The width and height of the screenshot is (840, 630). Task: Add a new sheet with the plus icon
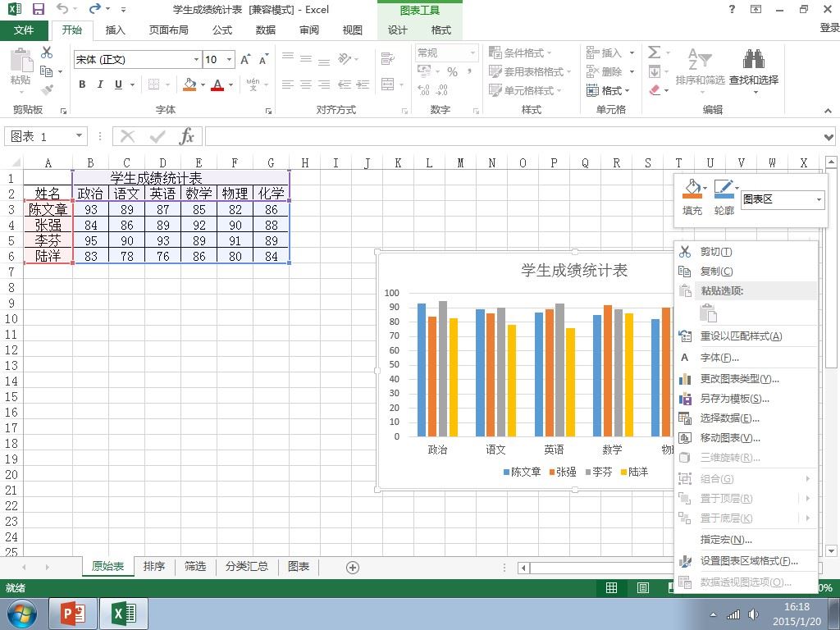click(x=353, y=568)
